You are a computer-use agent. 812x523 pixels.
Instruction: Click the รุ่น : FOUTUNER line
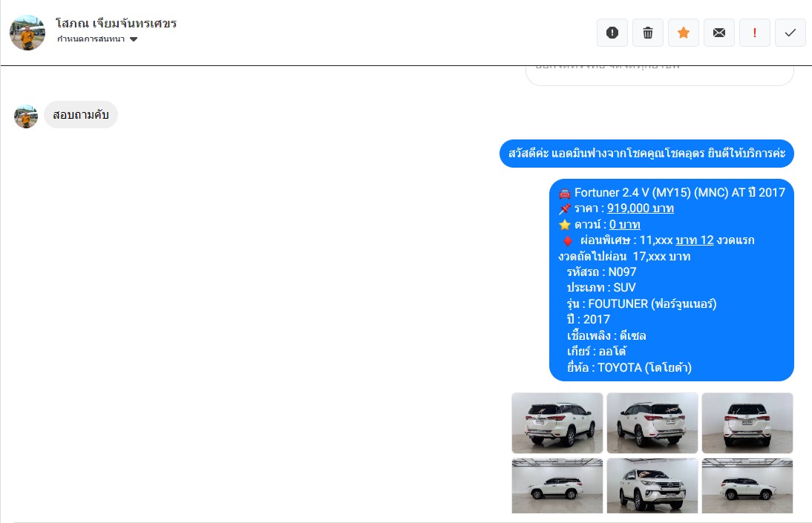tap(641, 303)
